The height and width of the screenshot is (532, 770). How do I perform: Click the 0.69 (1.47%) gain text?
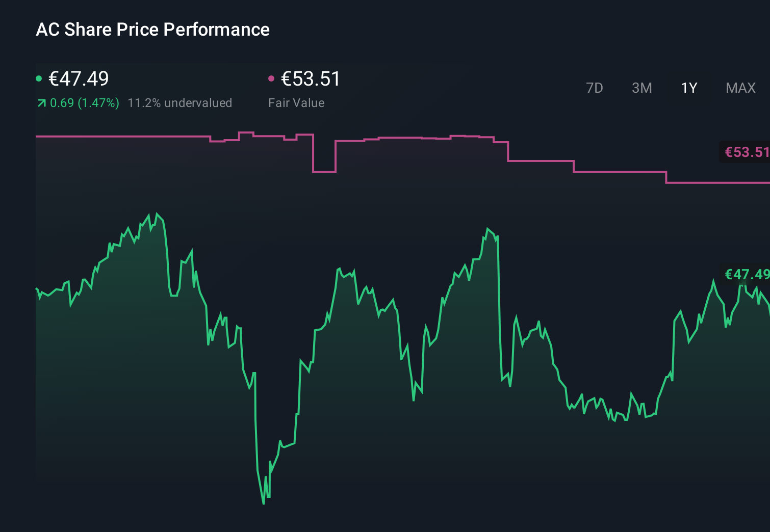click(84, 102)
